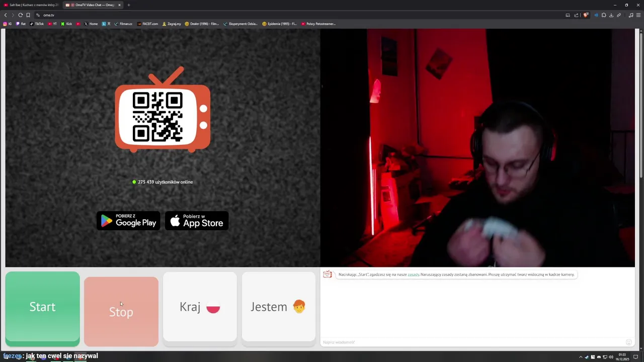
Task: Open the Kick bookmark
Action: pos(66,24)
